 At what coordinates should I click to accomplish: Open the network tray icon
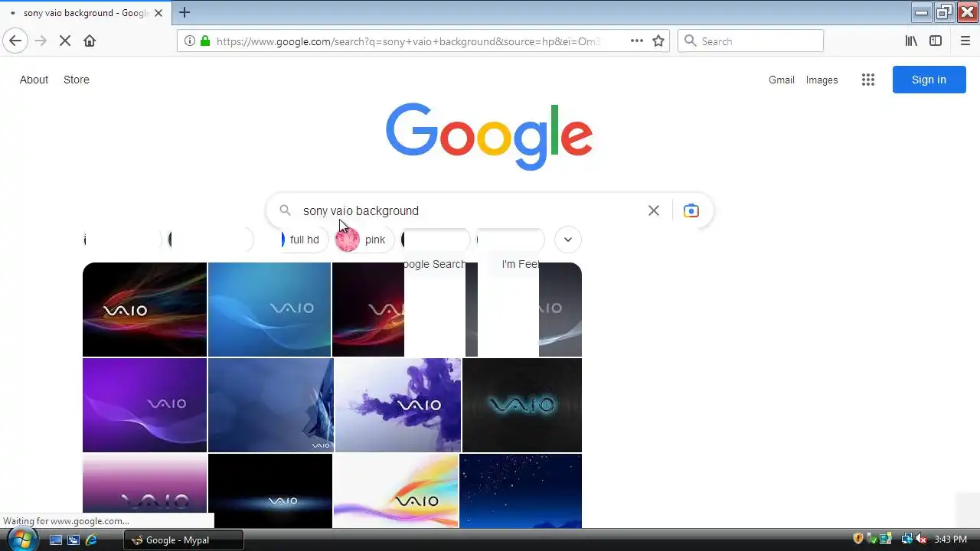click(x=906, y=539)
